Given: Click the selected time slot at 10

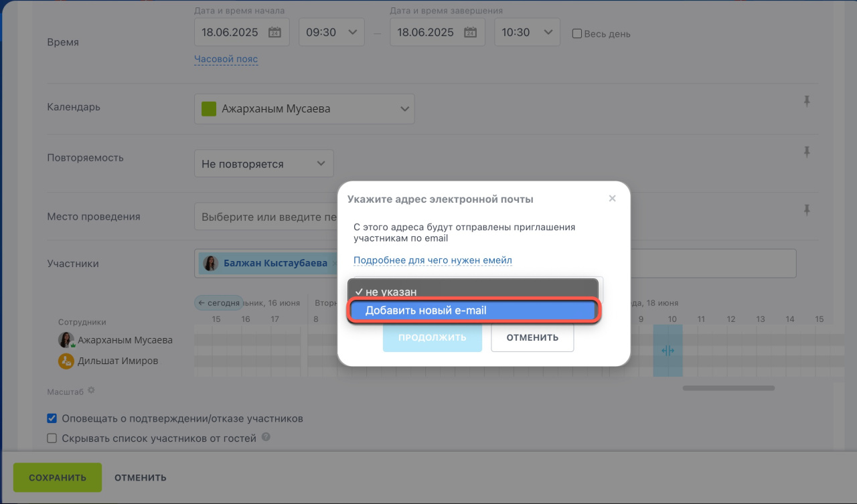Looking at the screenshot, I should [x=668, y=351].
